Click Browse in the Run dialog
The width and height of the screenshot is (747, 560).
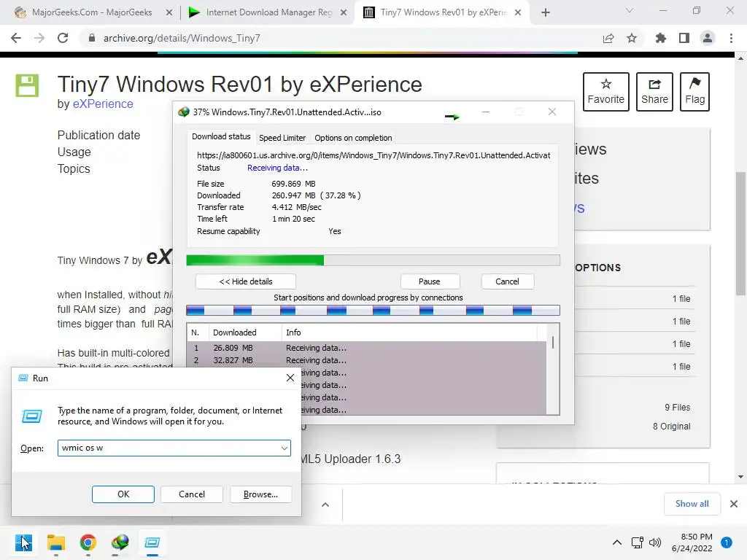tap(260, 494)
